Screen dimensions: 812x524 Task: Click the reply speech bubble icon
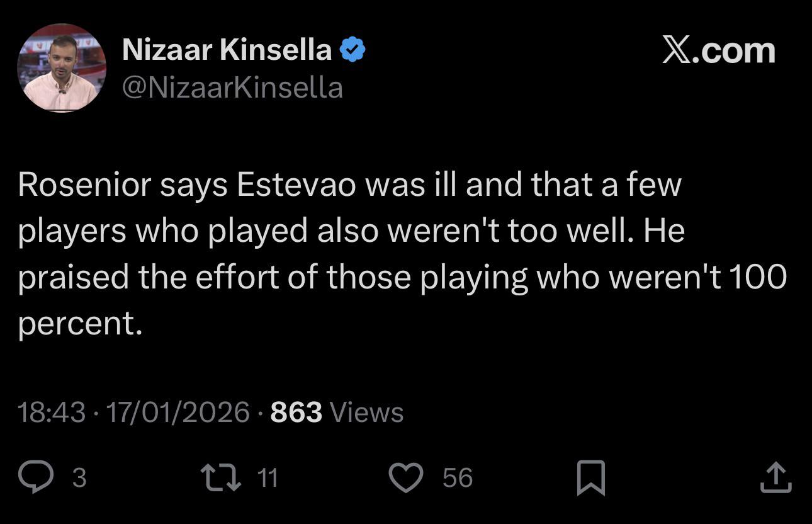pyautogui.click(x=35, y=477)
